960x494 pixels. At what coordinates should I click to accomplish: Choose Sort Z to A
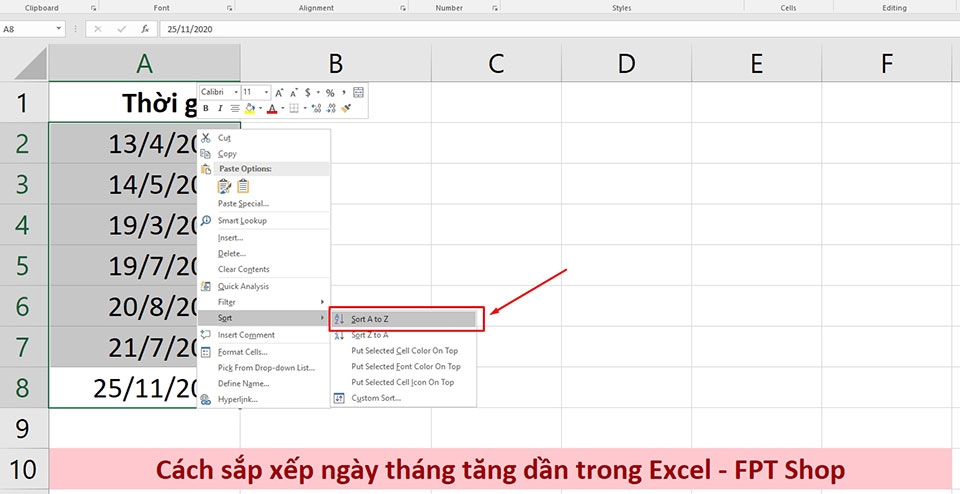tap(404, 335)
